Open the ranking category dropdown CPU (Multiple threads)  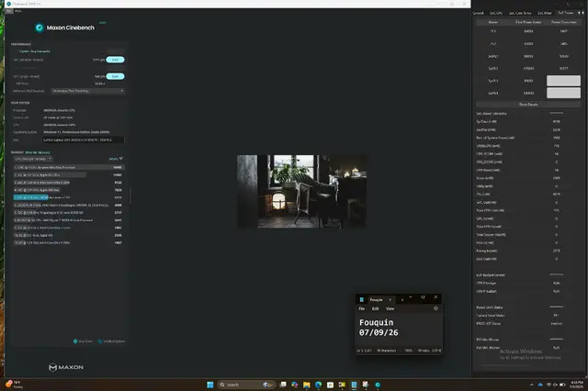pyautogui.click(x=33, y=159)
